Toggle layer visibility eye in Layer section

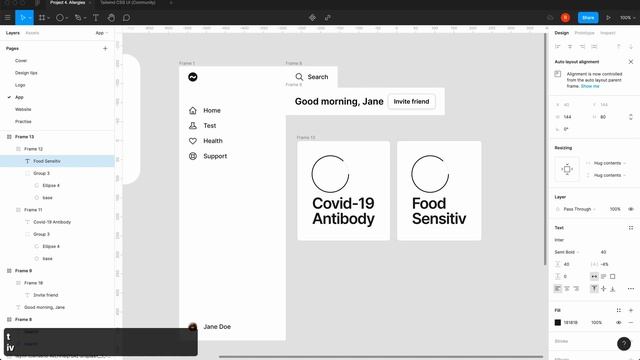631,209
